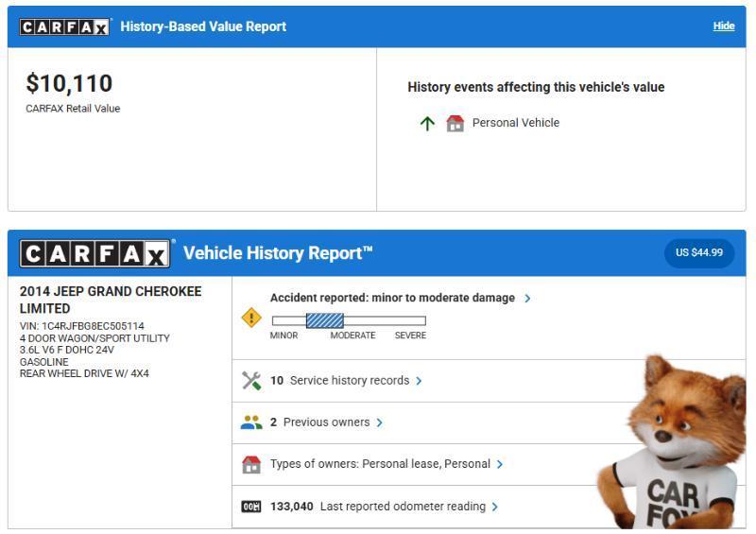Screen dimensions: 756x534
Task: Click the odometer reading icon
Action: click(x=251, y=507)
